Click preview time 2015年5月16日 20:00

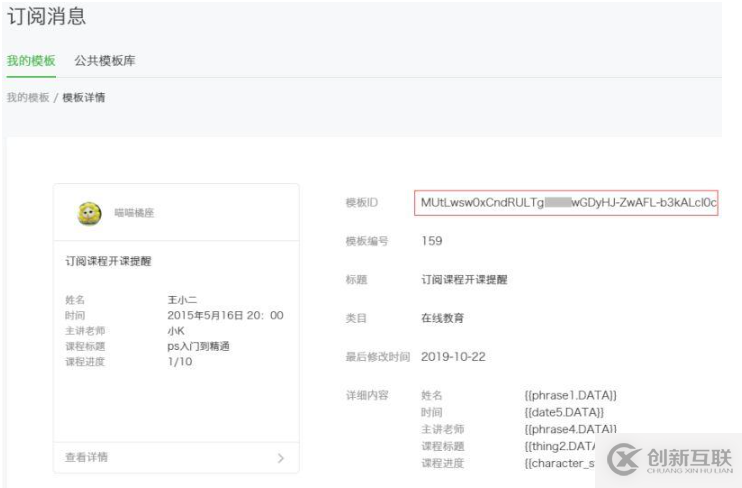click(225, 315)
